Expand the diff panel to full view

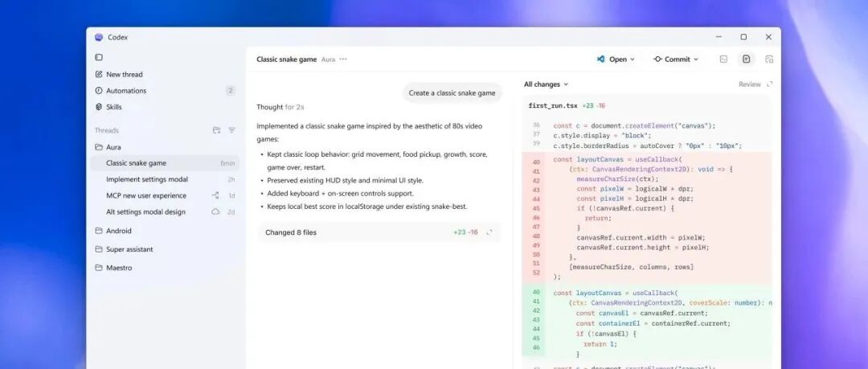[769, 84]
